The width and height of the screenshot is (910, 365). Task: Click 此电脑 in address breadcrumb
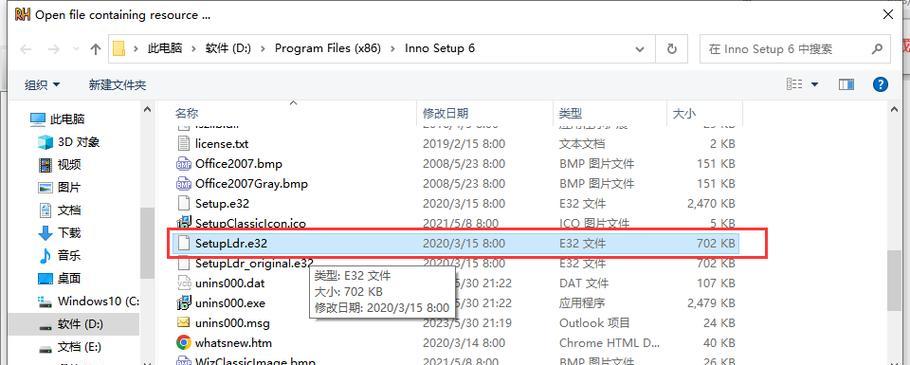(x=165, y=49)
